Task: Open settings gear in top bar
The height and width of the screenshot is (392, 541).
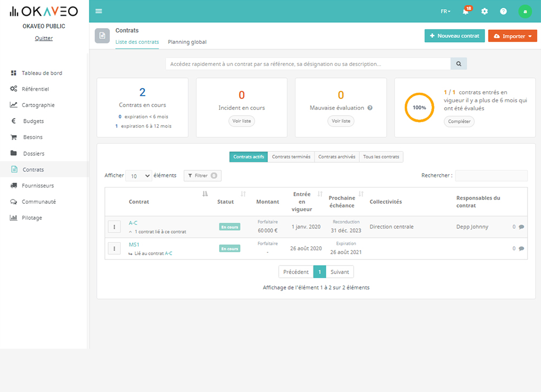Action: [x=485, y=11]
